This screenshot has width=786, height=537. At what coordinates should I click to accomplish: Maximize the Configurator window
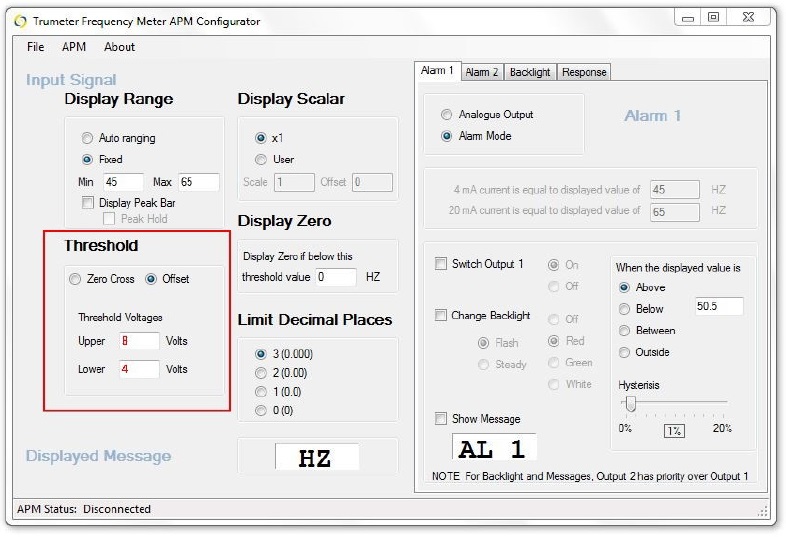713,18
